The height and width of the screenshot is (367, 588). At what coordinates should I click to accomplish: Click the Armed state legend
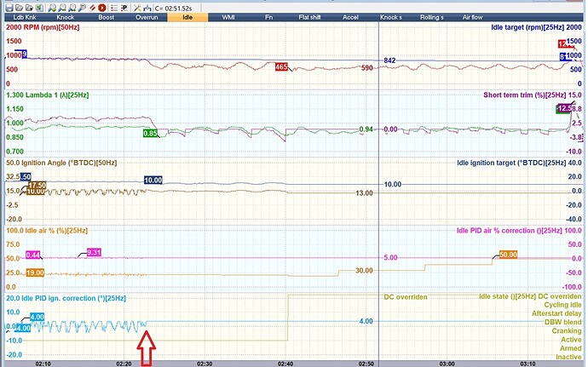tap(570, 348)
